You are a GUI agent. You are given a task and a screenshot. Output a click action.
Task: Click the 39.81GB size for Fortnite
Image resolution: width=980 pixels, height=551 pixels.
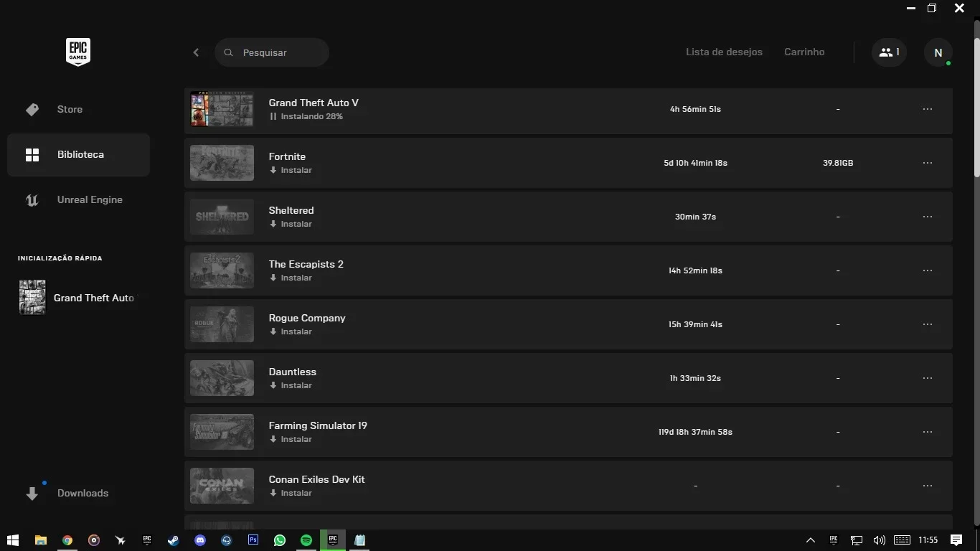click(838, 163)
